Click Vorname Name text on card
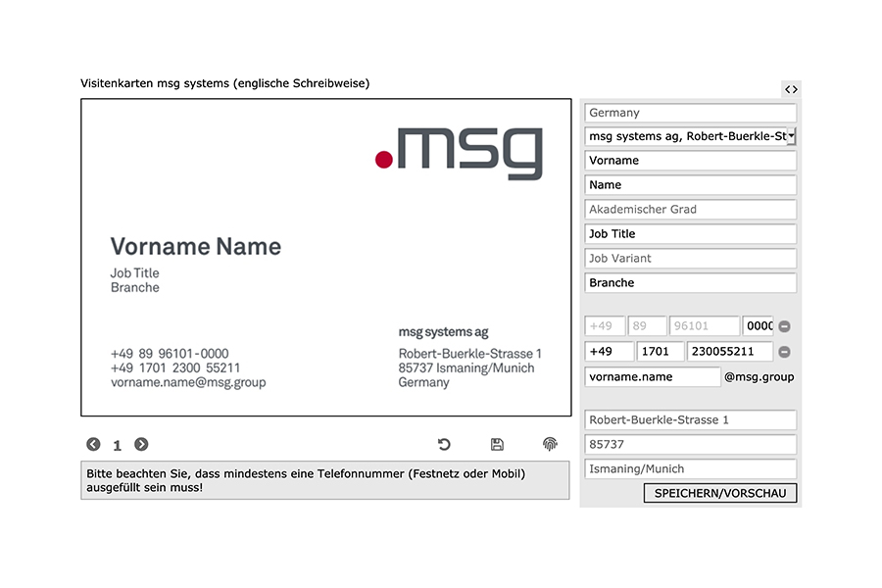Image resolution: width=882 pixels, height=588 pixels. click(x=196, y=246)
